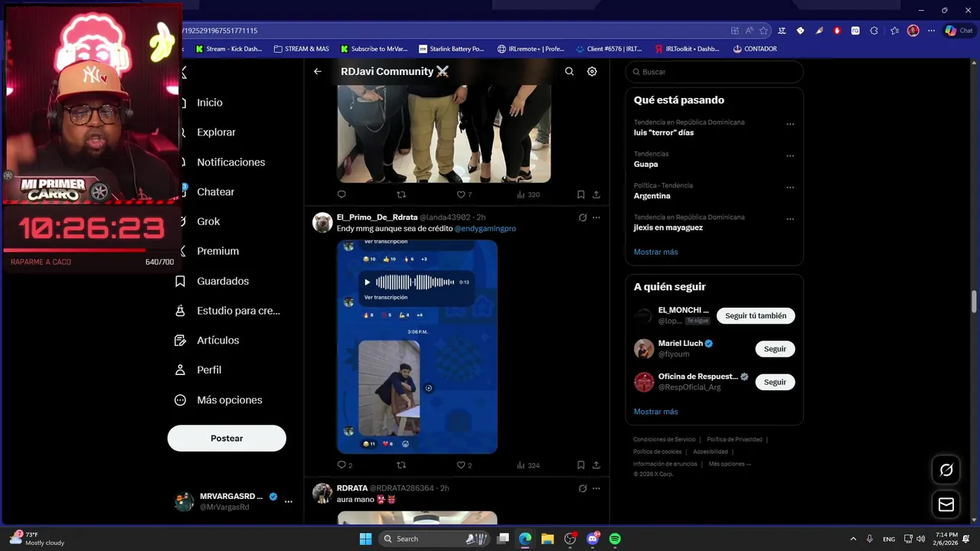Viewport: 980px width, 551px height.
Task: View stats showing 320 views
Action: pyautogui.click(x=528, y=194)
